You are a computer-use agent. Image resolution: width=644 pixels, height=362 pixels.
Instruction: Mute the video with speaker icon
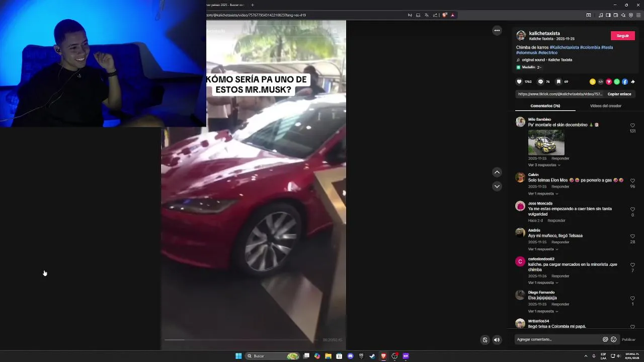497,340
